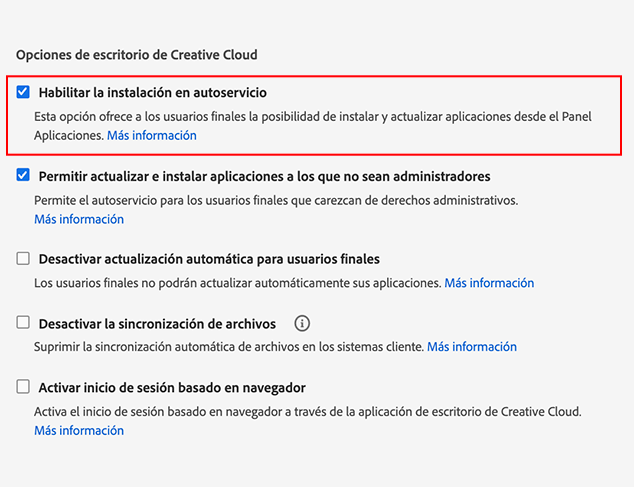This screenshot has width=634, height=487.
Task: Follow Más información link for automatic update option
Action: pos(489,283)
